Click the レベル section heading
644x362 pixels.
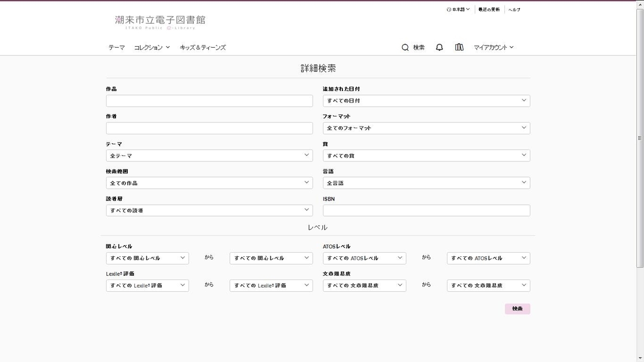point(318,227)
